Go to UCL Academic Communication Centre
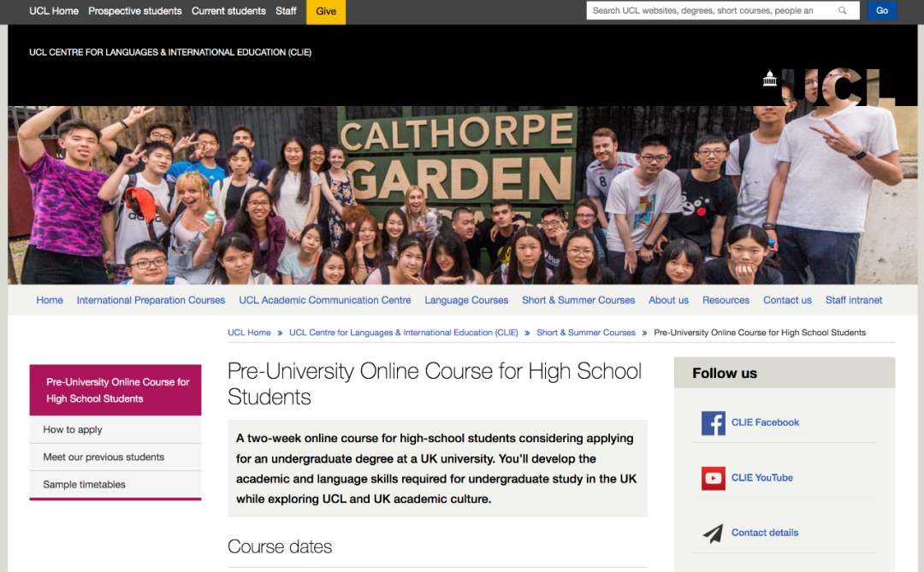This screenshot has width=924, height=572. pos(325,300)
